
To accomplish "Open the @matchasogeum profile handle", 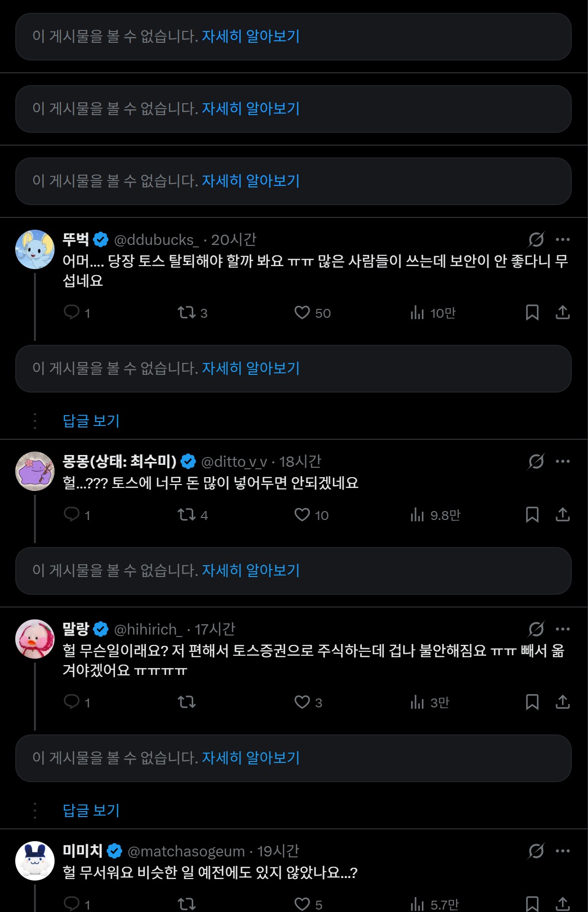I will (186, 851).
